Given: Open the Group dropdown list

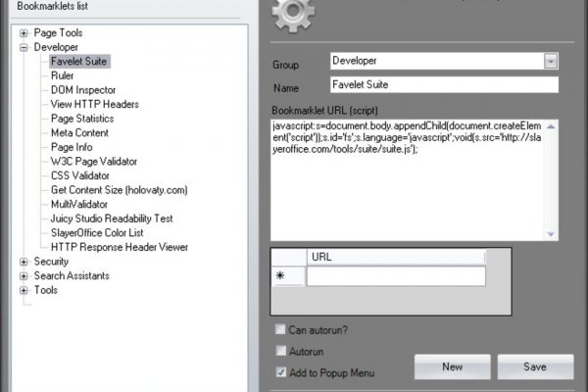Looking at the screenshot, I should tap(550, 62).
